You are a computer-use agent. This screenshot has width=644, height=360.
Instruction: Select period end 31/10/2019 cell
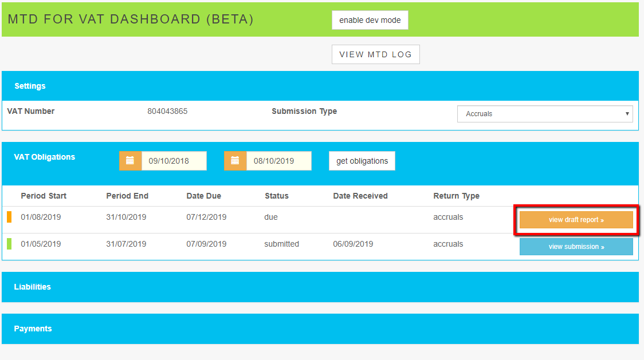click(x=126, y=217)
